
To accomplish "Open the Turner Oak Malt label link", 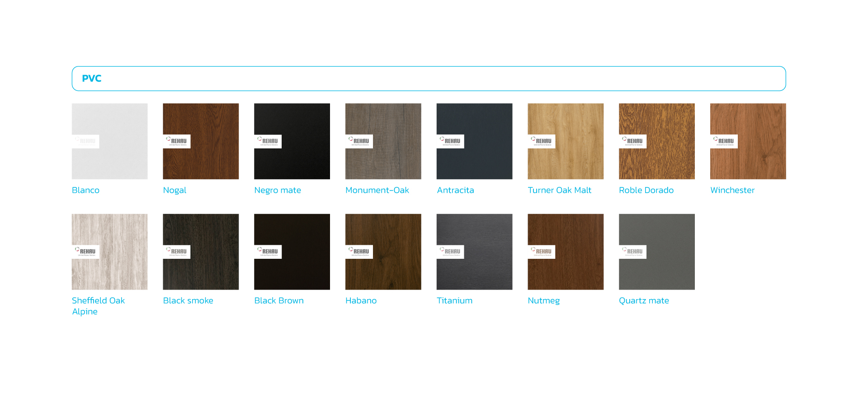I will [560, 190].
